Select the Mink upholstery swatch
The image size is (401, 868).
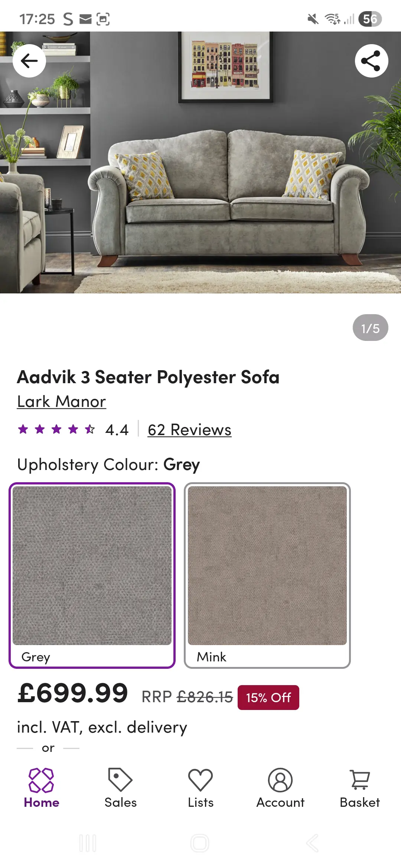(x=267, y=575)
